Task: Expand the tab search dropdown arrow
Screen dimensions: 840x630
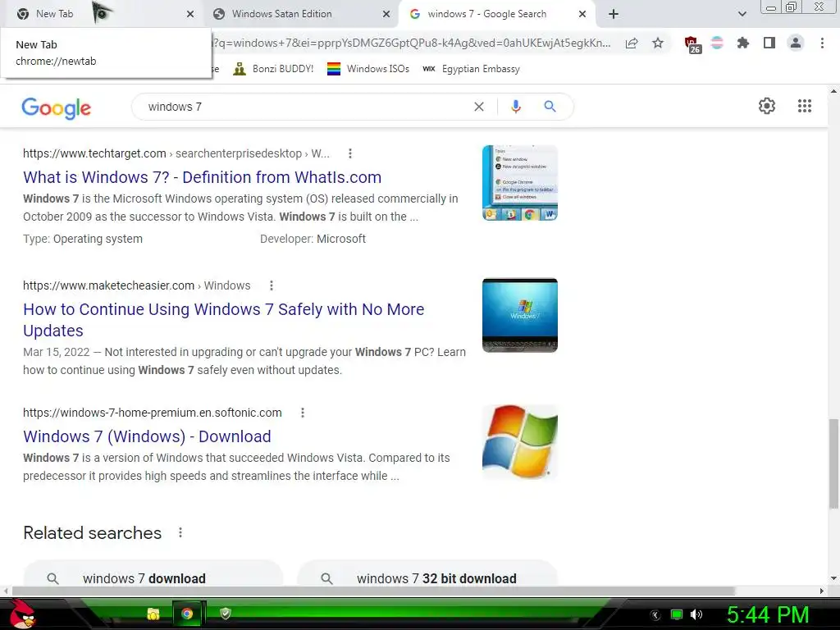Action: point(742,14)
